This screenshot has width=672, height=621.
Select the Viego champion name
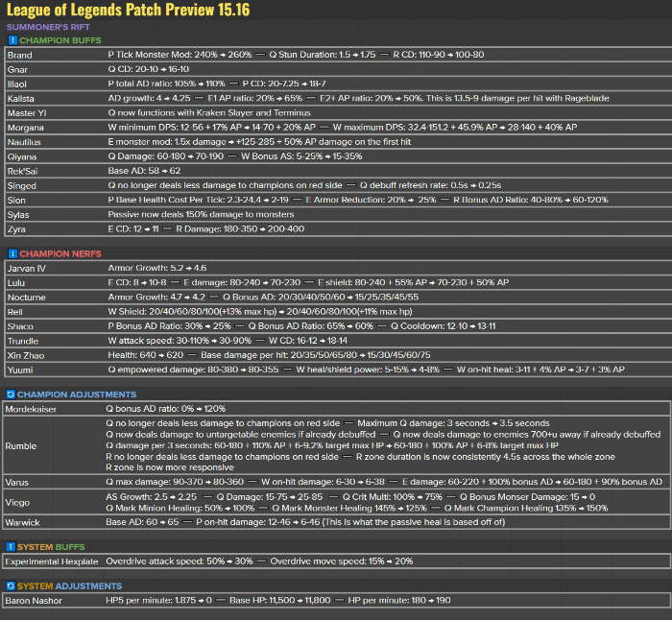[19, 498]
